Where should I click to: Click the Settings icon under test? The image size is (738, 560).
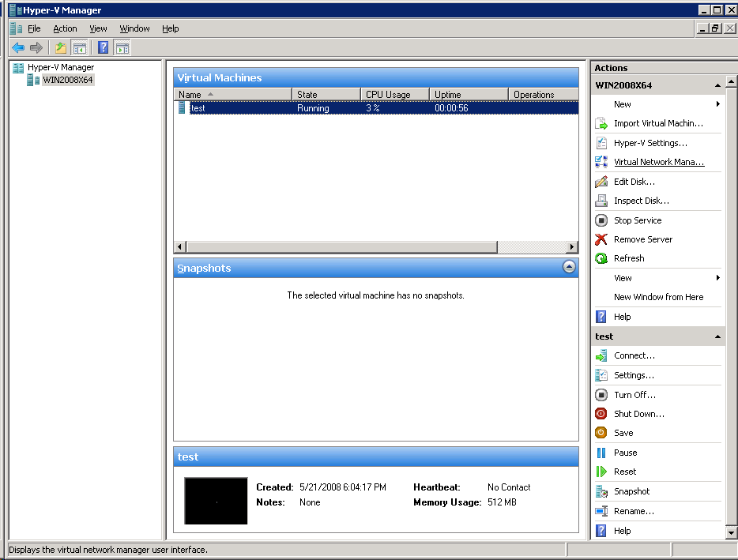(x=601, y=375)
